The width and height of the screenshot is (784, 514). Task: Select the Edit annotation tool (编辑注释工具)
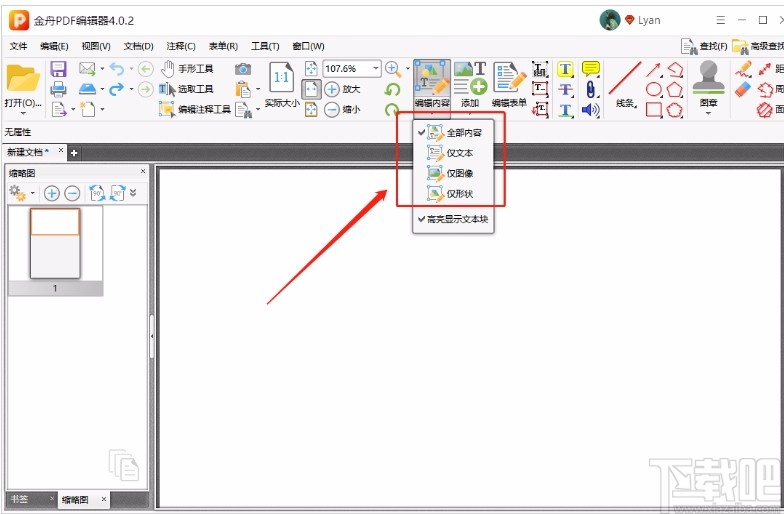click(195, 109)
